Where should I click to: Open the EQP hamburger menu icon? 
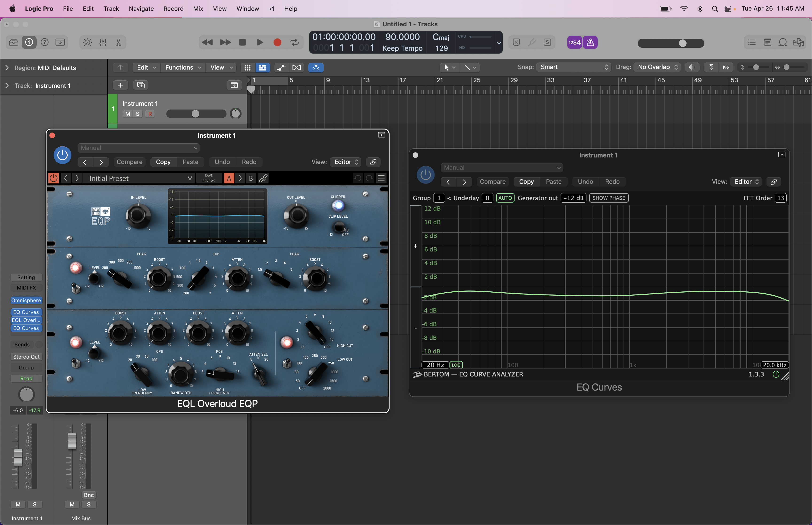point(381,178)
